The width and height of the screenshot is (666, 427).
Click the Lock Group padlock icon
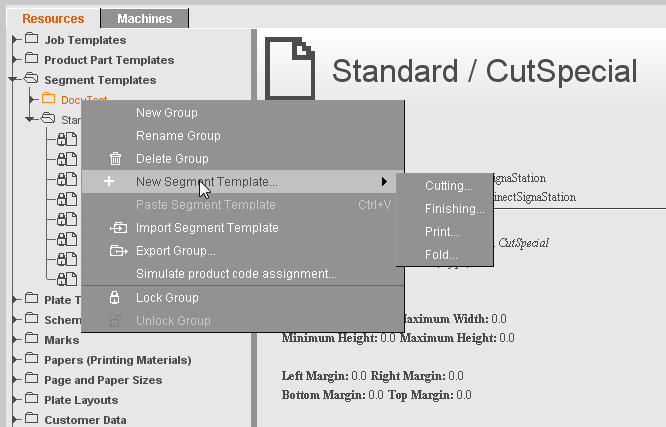click(115, 298)
